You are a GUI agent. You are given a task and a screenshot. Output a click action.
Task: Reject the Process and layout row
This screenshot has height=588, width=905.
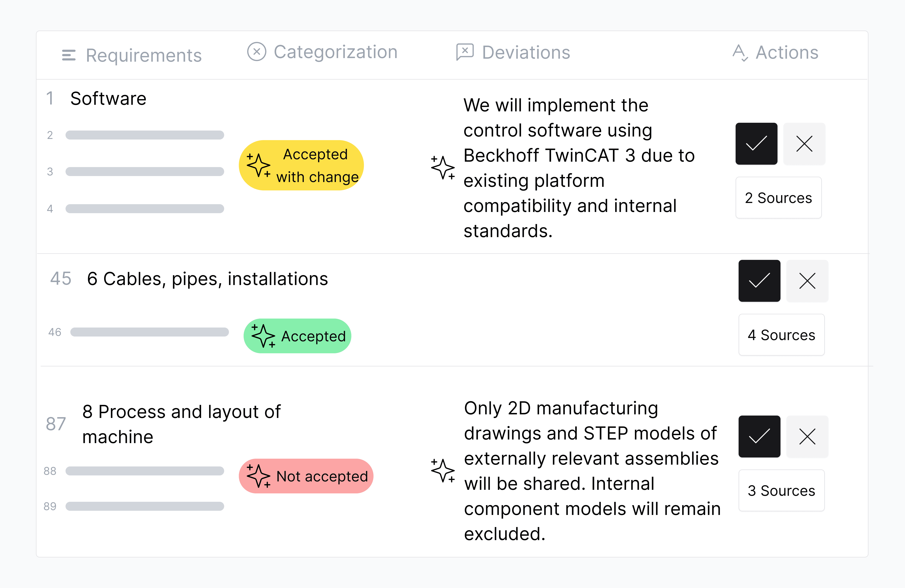[x=807, y=436]
